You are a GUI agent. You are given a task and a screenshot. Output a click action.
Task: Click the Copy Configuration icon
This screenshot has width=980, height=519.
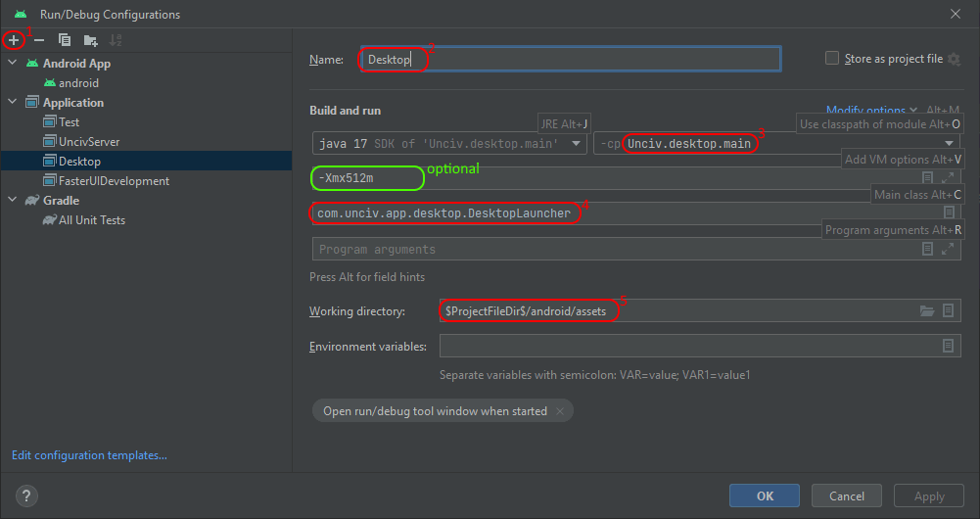65,40
